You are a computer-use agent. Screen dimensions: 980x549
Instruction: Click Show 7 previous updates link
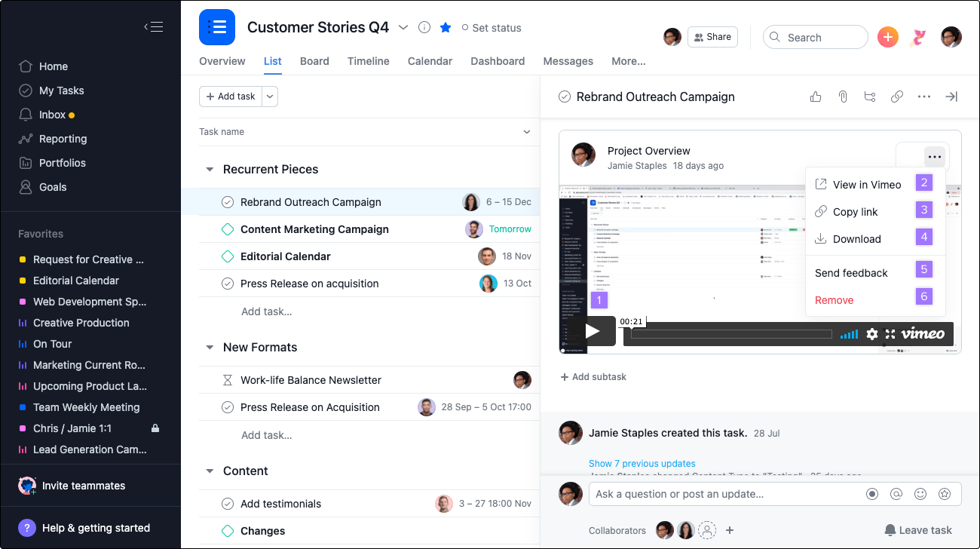tap(642, 464)
